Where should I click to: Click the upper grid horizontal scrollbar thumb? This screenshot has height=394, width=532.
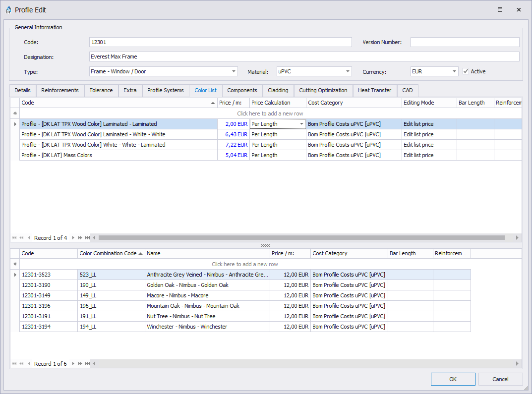(301, 238)
